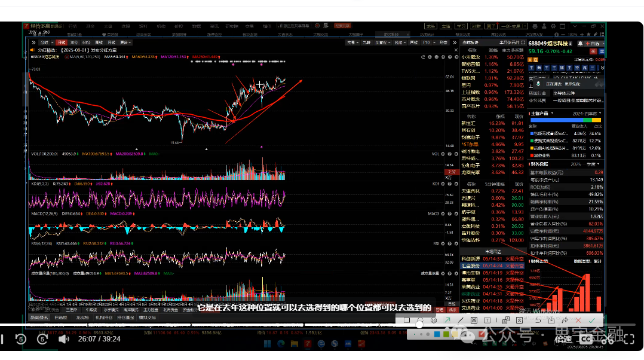Close the KDJ indicator panel
Viewport: 644px width, 360px height.
(456, 184)
